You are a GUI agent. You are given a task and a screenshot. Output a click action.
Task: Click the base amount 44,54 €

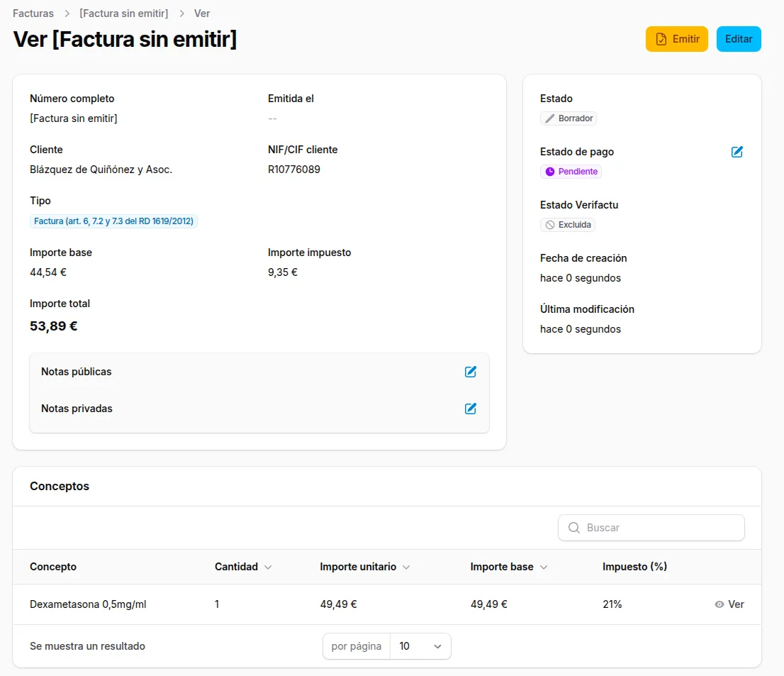click(x=48, y=272)
